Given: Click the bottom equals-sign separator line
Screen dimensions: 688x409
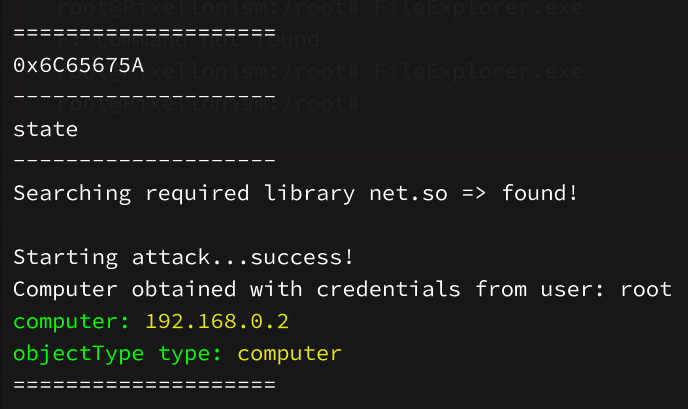Looking at the screenshot, I should [145, 384].
